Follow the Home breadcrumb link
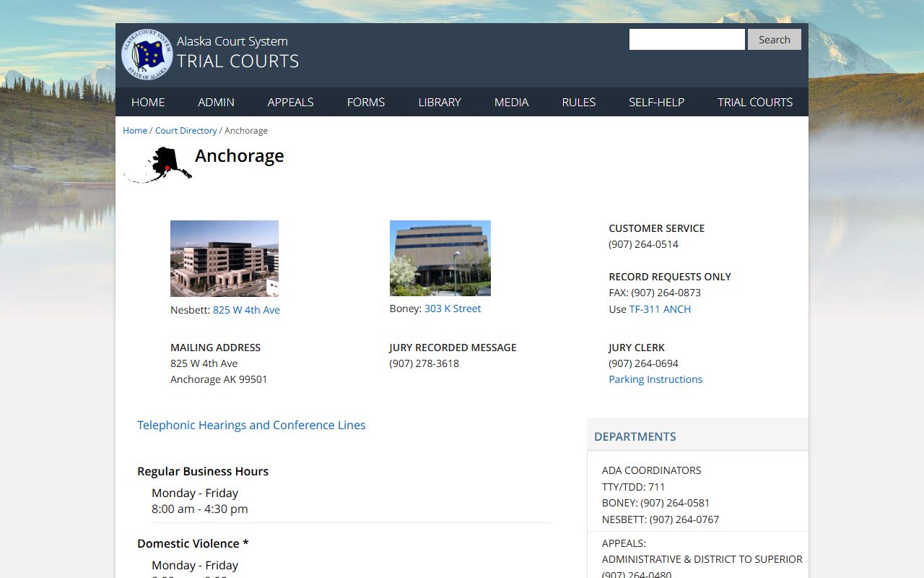Viewport: 924px width, 578px height. [135, 131]
